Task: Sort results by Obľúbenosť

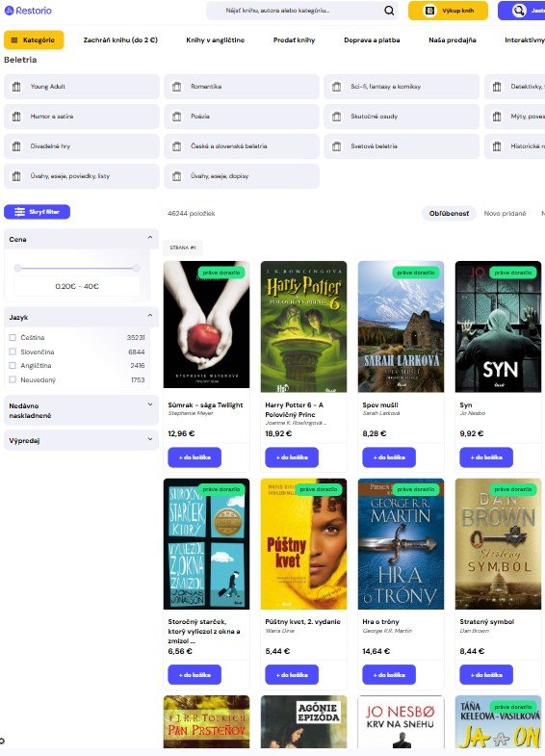Action: point(449,213)
